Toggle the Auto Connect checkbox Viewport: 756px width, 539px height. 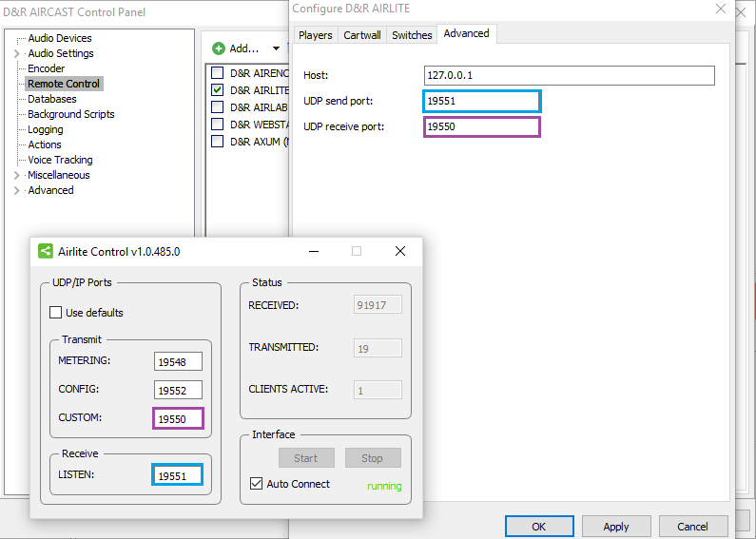coord(256,484)
